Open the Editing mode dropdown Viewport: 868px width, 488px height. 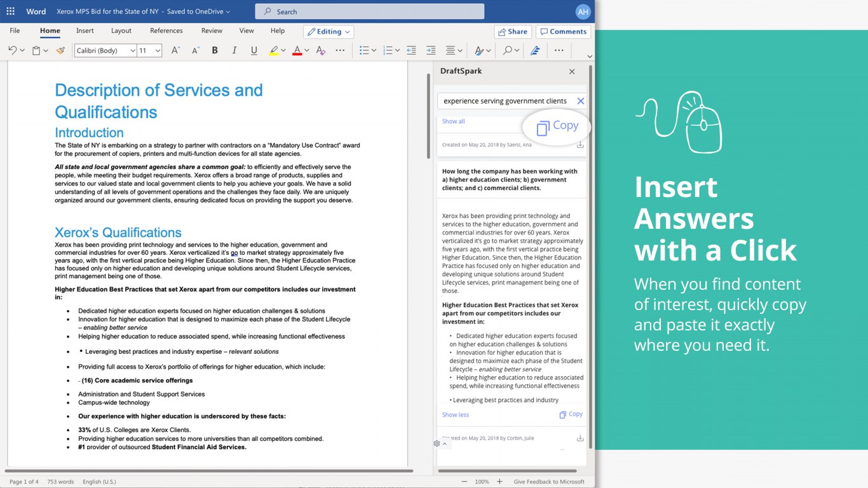click(329, 32)
